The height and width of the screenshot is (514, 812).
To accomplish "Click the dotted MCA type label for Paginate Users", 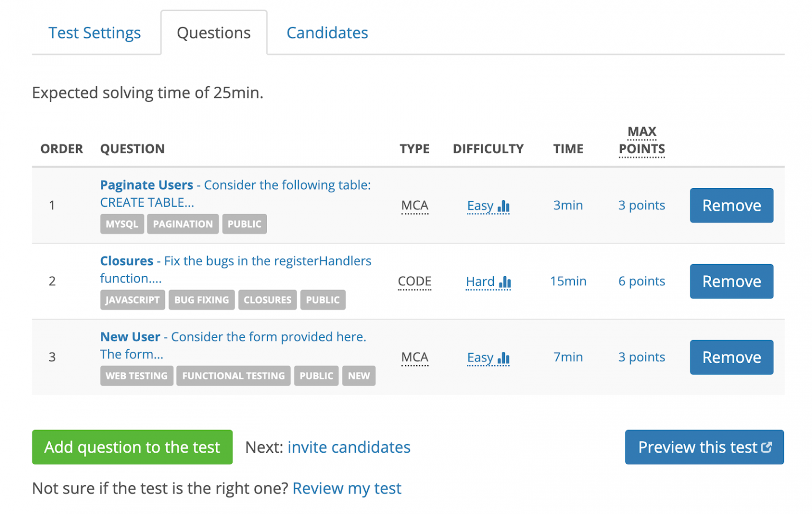I will (x=414, y=205).
